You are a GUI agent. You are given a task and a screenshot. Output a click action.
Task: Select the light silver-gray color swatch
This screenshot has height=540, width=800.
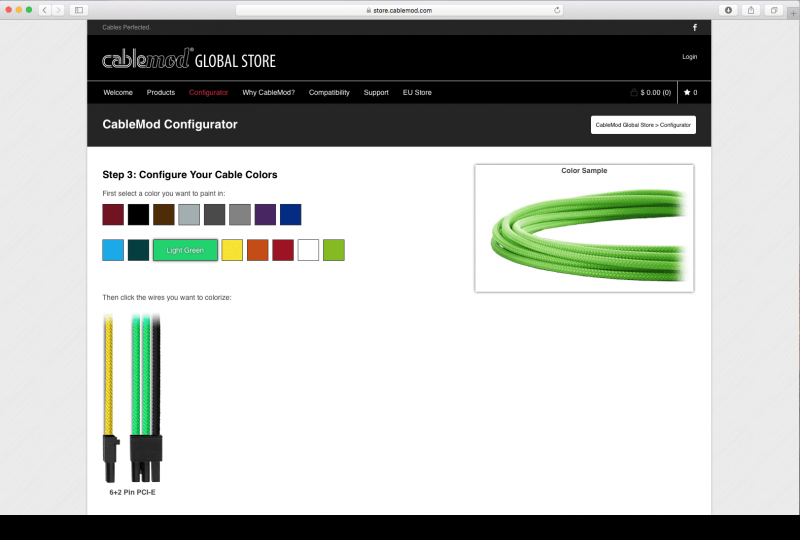(189, 214)
